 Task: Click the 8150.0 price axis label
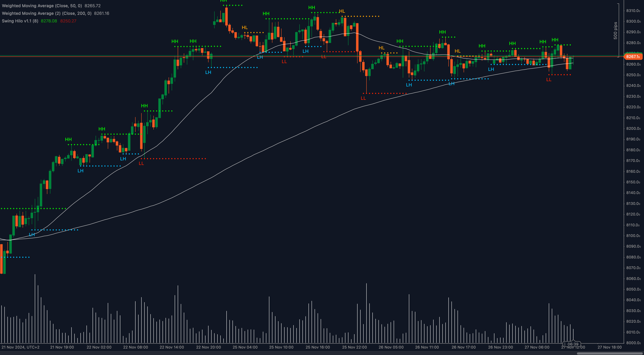click(633, 182)
